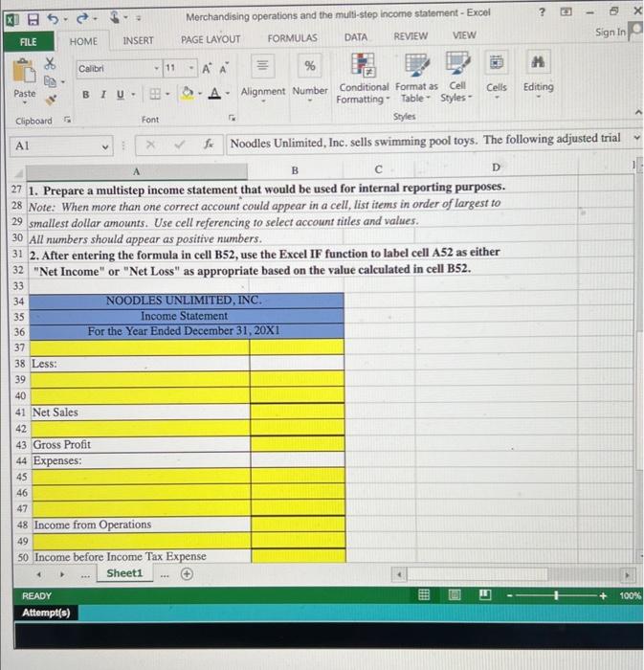Add a new sheet with plus button
Viewport: 644px width, 670px height.
pyautogui.click(x=187, y=574)
